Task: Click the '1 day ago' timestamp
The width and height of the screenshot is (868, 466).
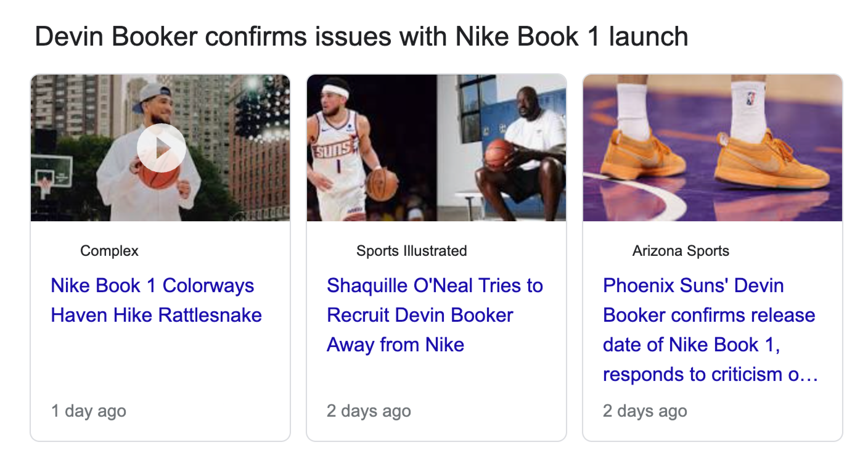Action: (x=89, y=411)
